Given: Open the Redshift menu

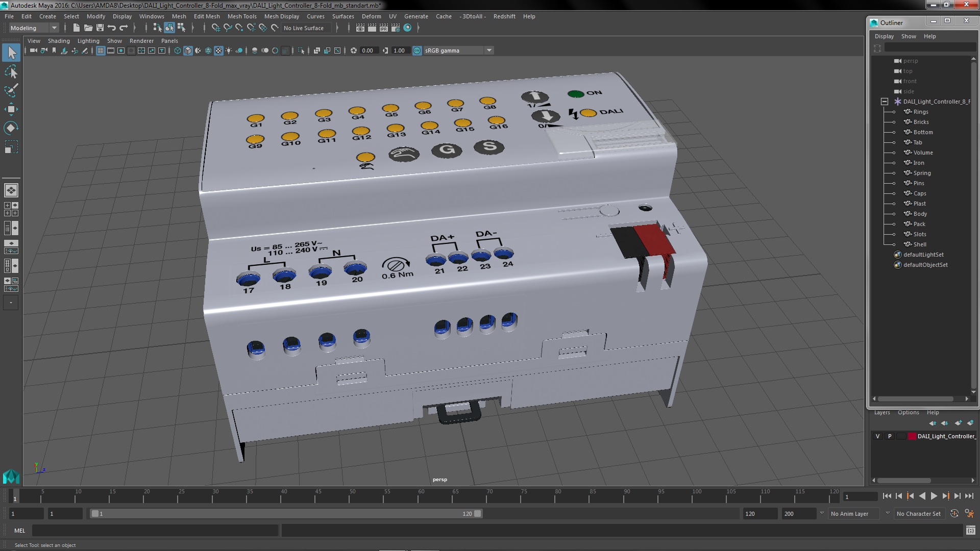Looking at the screenshot, I should (504, 16).
